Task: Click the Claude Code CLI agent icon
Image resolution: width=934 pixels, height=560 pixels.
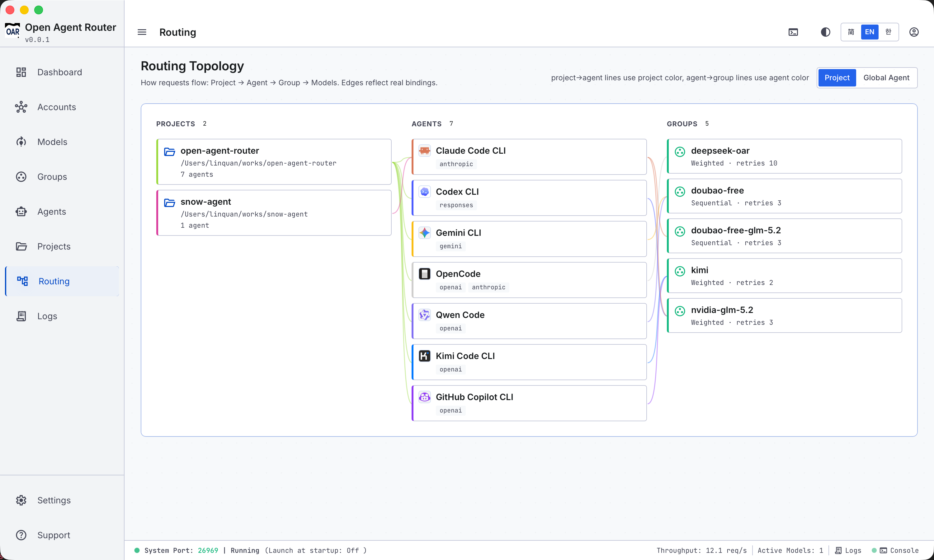Action: pos(424,151)
